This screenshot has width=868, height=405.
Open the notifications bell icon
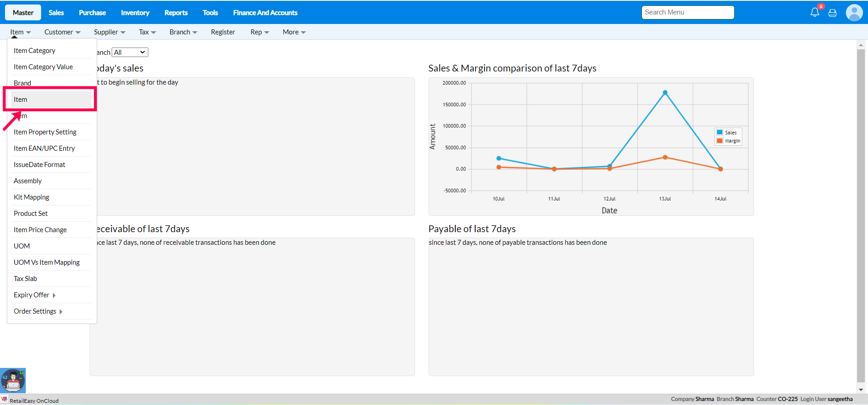(x=815, y=13)
